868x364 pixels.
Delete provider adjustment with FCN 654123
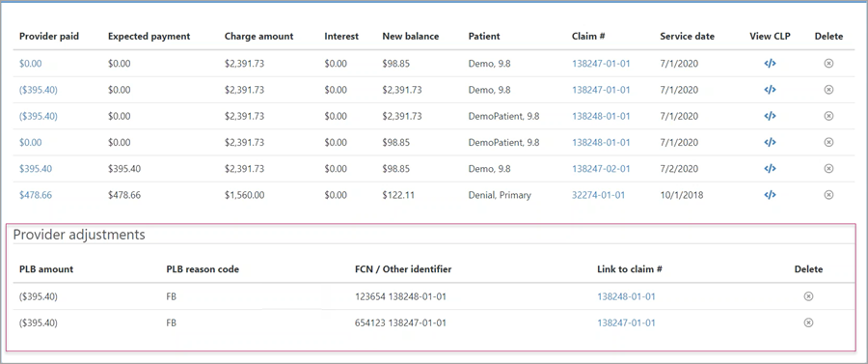coord(808,322)
